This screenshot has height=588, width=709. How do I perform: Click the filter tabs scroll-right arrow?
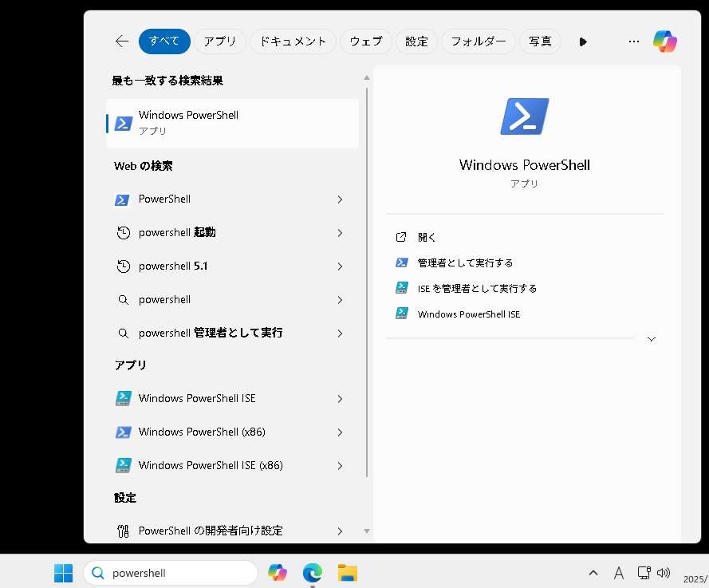[583, 41]
